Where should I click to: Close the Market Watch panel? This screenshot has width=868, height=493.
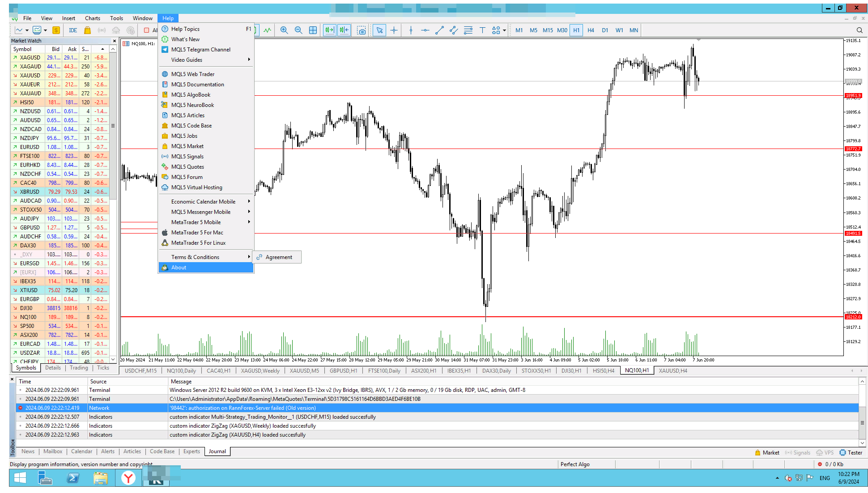114,41
